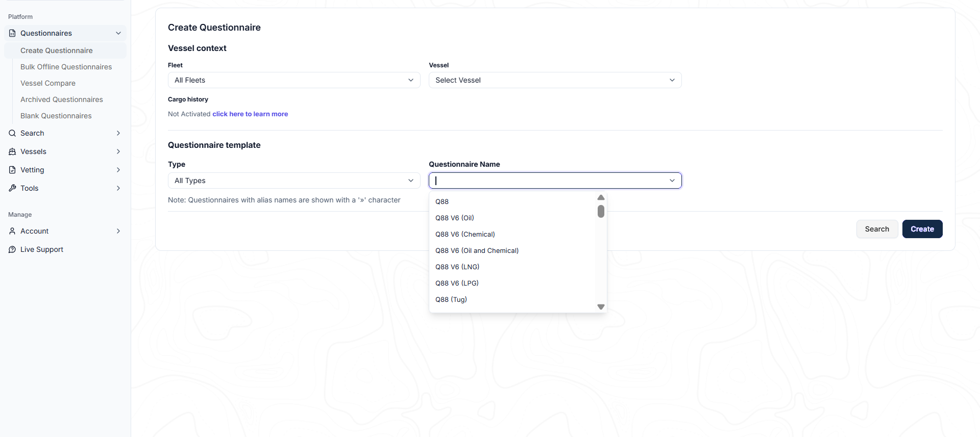Screen dimensions: 980x437
Task: Click 'click here to learn more' link
Action: pos(250,114)
